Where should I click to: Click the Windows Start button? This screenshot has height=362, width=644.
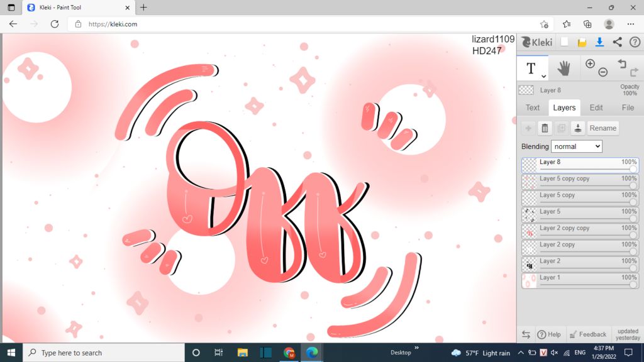[x=11, y=353]
